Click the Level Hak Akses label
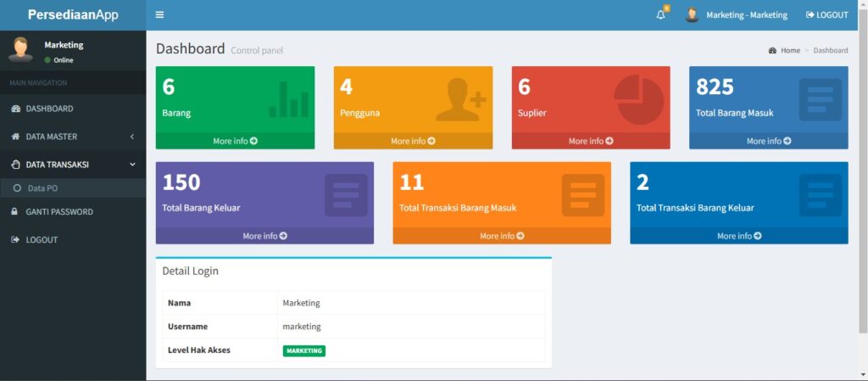Viewport: 868px width, 381px height. pyautogui.click(x=198, y=350)
